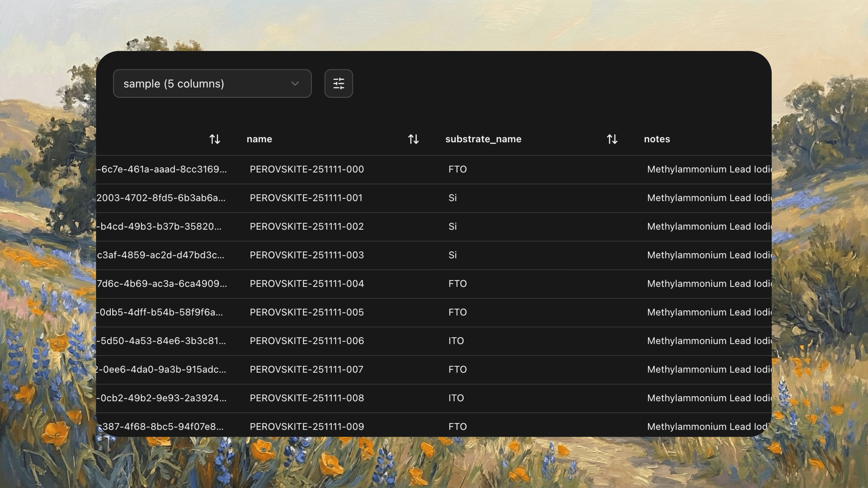The height and width of the screenshot is (488, 868).
Task: Click FTO substrate in row 004
Action: (x=457, y=284)
